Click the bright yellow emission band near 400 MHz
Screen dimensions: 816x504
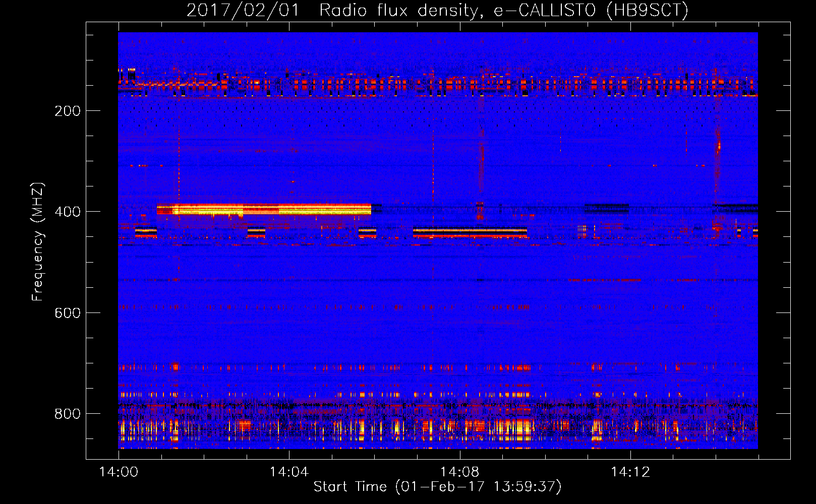[264, 209]
